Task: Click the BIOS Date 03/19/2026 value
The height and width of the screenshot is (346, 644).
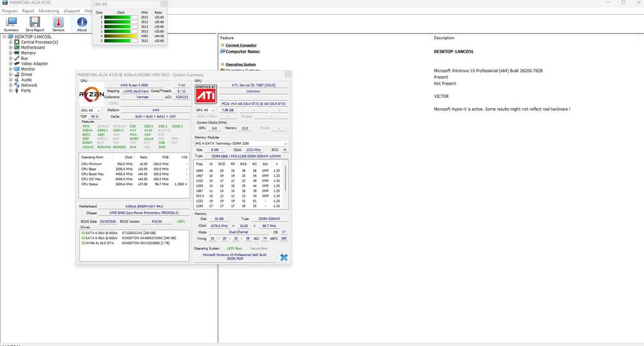Action: 108,221
